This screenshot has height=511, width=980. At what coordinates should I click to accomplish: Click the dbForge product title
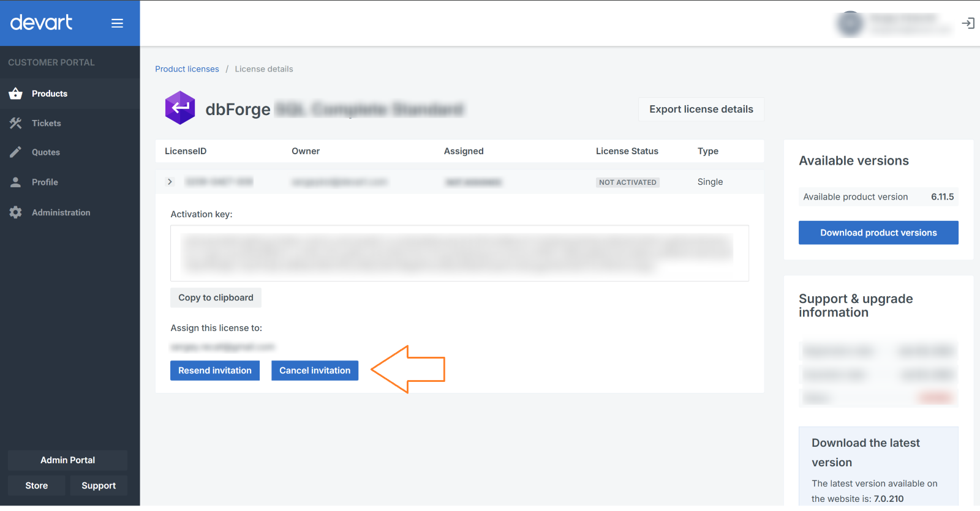point(334,109)
